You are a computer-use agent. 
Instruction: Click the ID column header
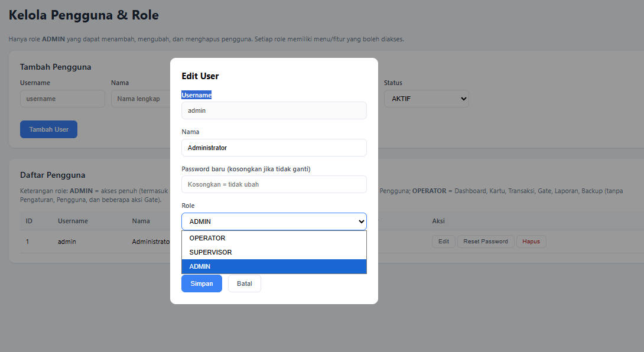coord(29,221)
